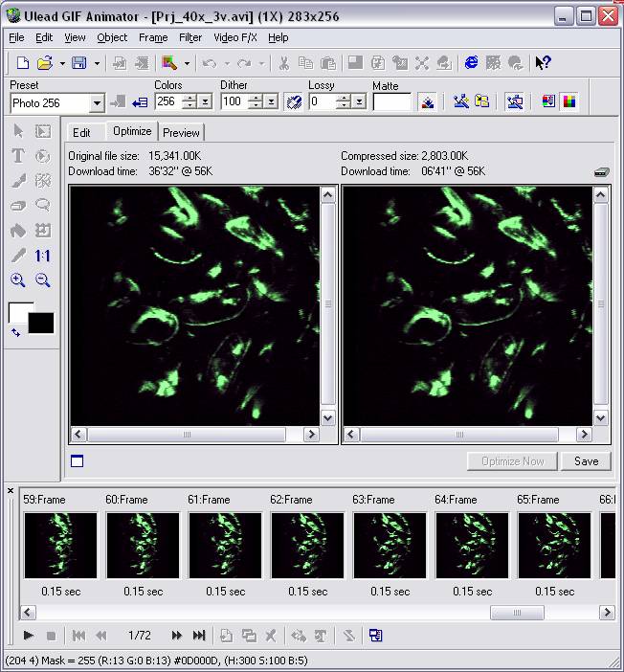This screenshot has width=624, height=672.
Task: Swap foreground and background colors
Action: point(15,332)
